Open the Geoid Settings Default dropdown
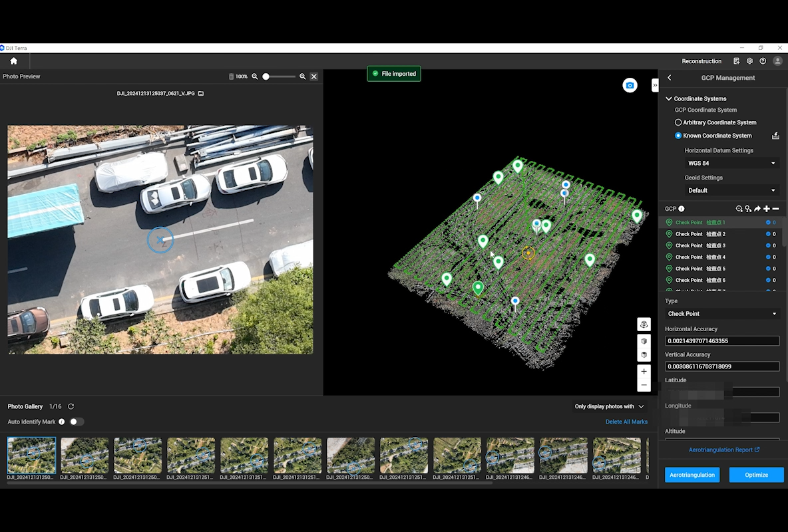 731,191
